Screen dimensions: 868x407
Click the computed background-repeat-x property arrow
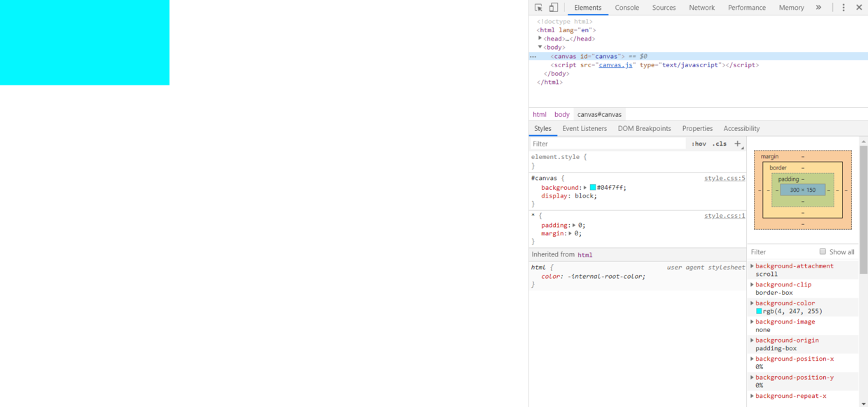(752, 396)
